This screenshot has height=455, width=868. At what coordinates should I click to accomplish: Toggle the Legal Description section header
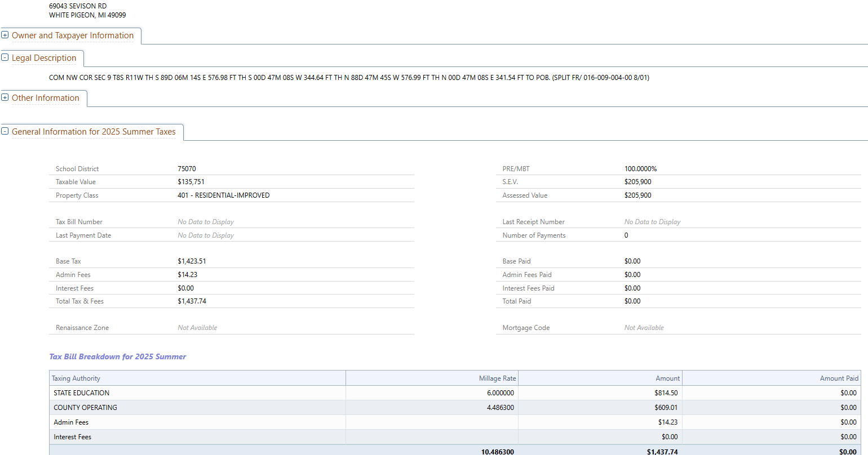click(x=44, y=58)
